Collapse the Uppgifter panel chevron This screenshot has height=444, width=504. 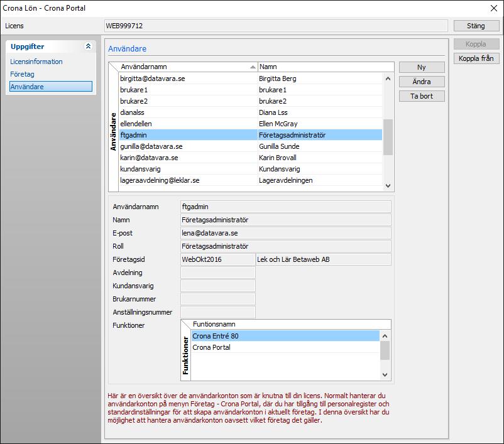click(x=88, y=46)
